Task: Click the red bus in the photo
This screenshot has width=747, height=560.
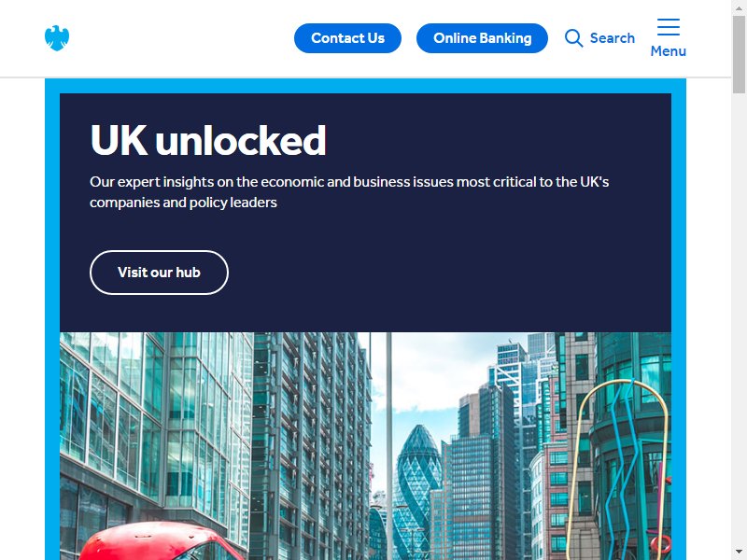Action: point(160,541)
